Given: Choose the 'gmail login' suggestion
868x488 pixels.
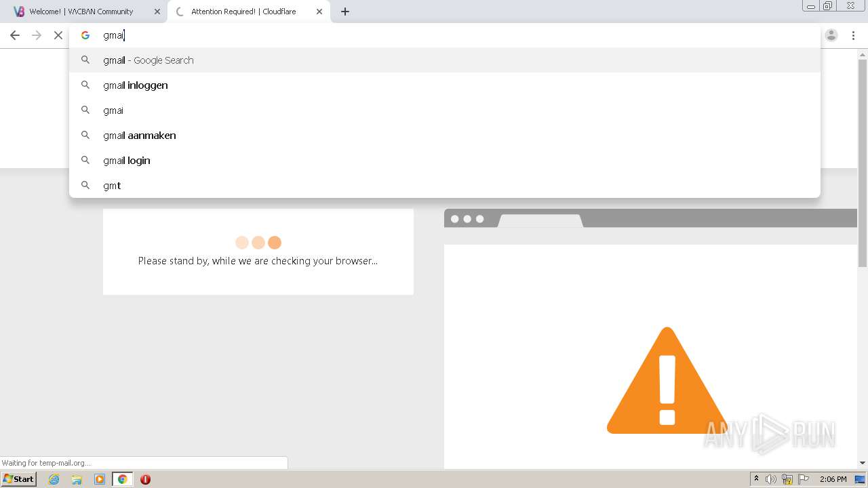Looking at the screenshot, I should point(445,161).
